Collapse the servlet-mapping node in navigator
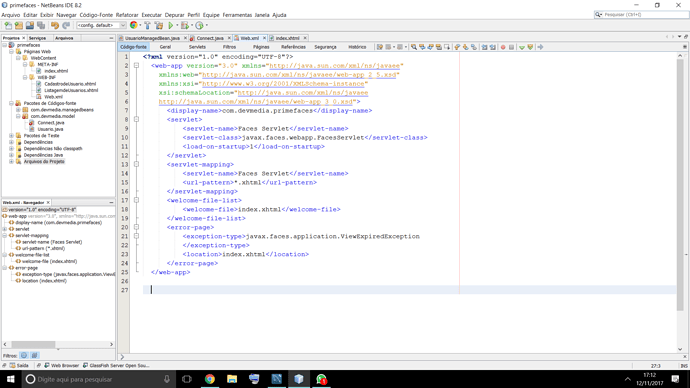 click(5, 235)
